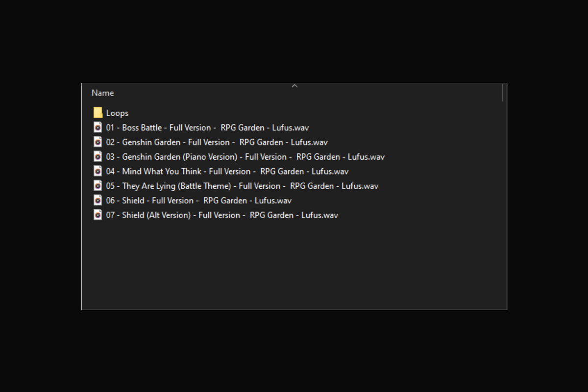Open the Loops folder icon

click(98, 113)
